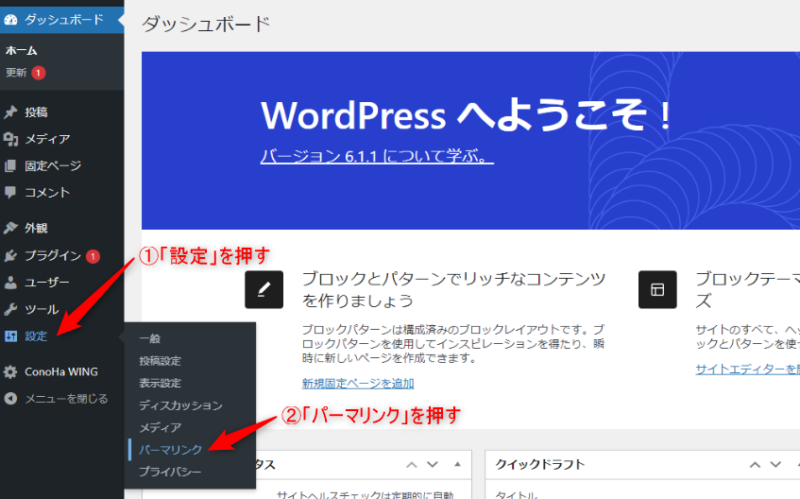This screenshot has height=499, width=800.
Task: Click the user icon beside ユーザー
Action: click(11, 282)
